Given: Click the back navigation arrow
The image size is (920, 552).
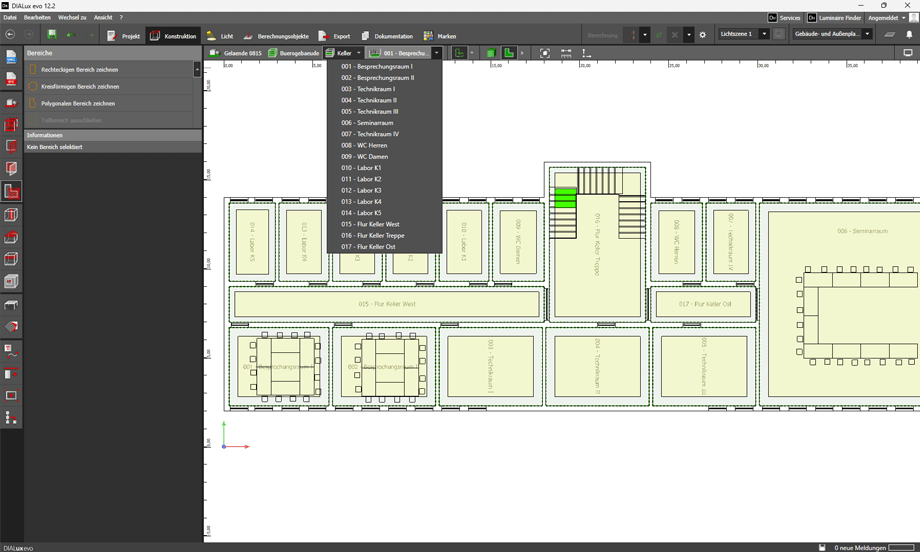Looking at the screenshot, I should pos(11,35).
